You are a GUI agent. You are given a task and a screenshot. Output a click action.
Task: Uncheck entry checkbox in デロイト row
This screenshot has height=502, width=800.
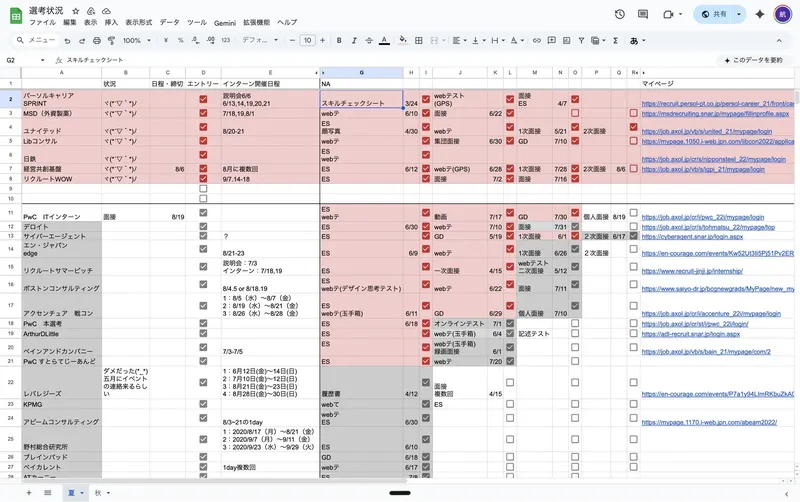pos(203,226)
